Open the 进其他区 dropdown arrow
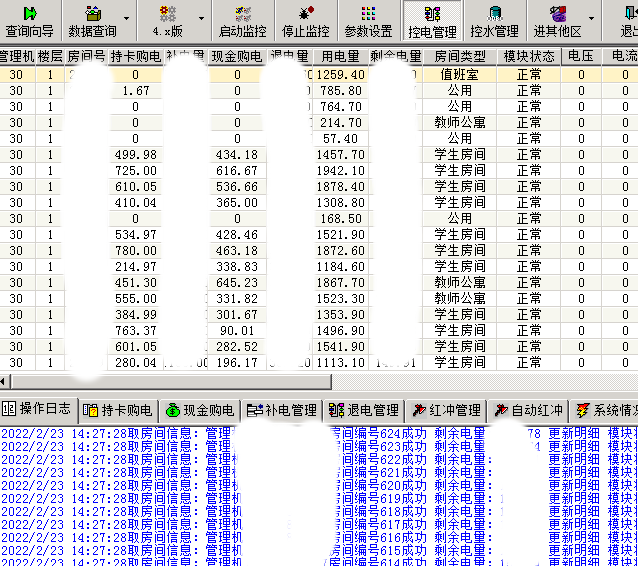 pyautogui.click(x=592, y=19)
